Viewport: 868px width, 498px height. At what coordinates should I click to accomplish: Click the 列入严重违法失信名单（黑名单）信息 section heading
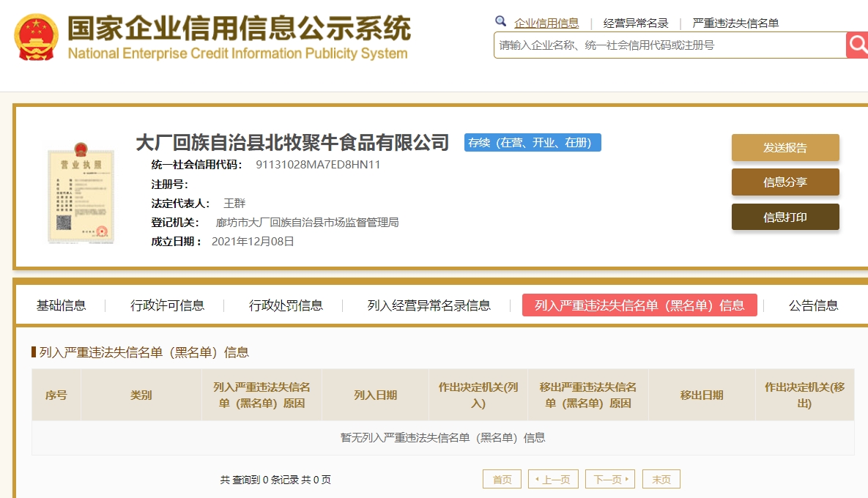point(144,352)
